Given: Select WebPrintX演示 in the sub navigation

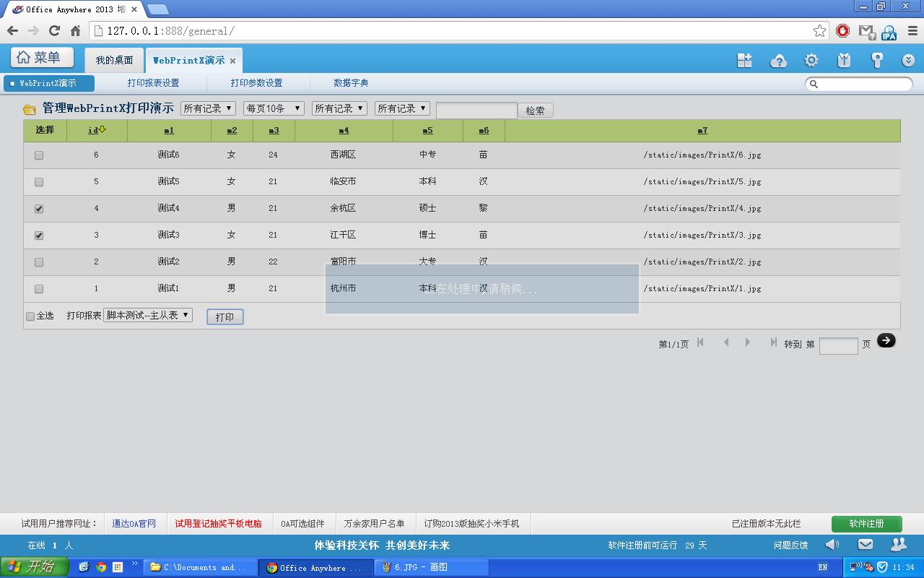Looking at the screenshot, I should [x=48, y=83].
